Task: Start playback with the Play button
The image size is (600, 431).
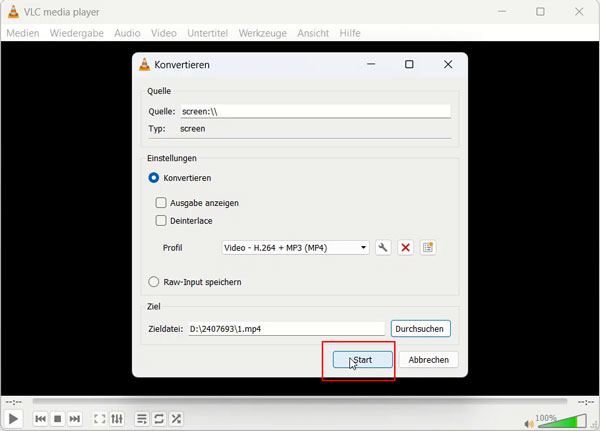Action: pyautogui.click(x=13, y=419)
